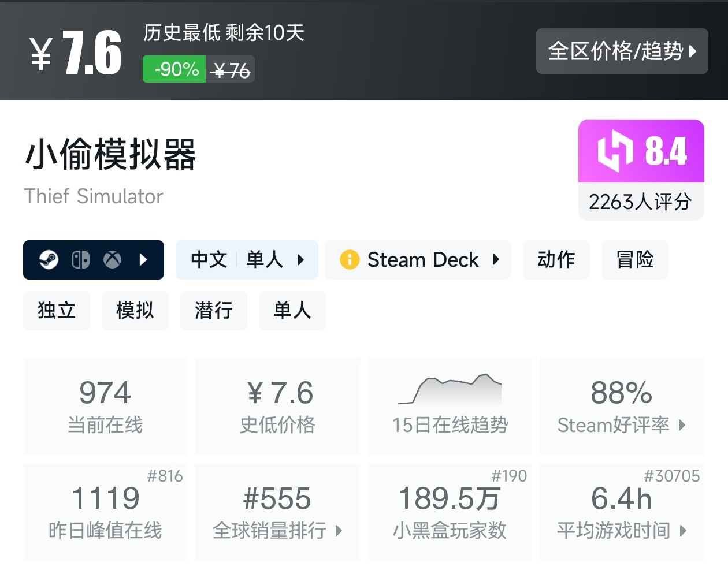Screen dimensions: 728x570
Task: Click the 中文 language label
Action: point(209,260)
